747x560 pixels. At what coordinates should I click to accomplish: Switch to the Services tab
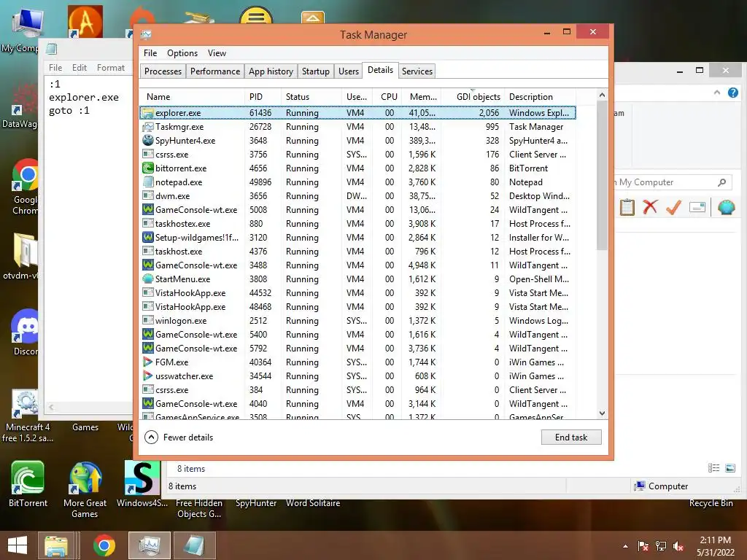(x=417, y=71)
